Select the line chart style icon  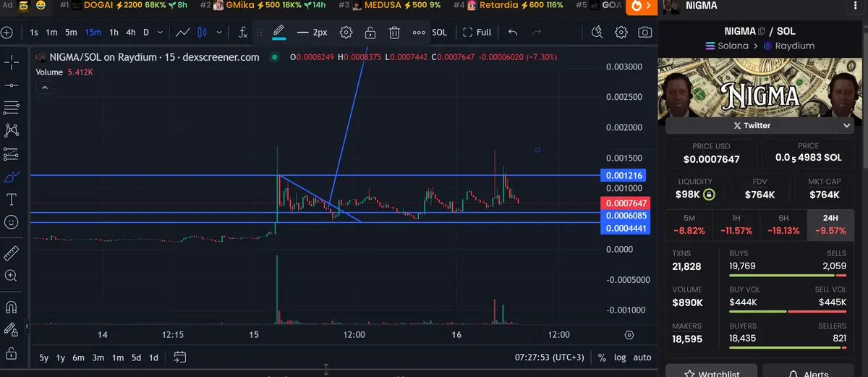coord(183,33)
